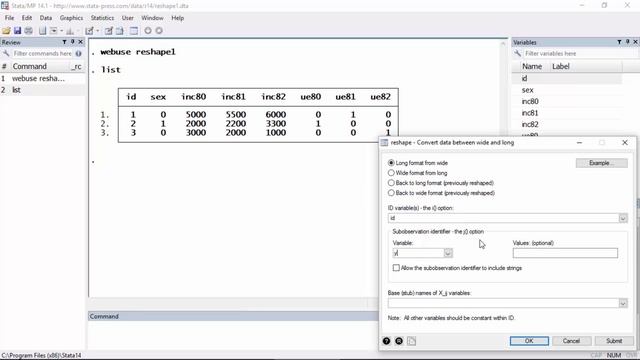Click the Filter variables here field

coord(580,53)
